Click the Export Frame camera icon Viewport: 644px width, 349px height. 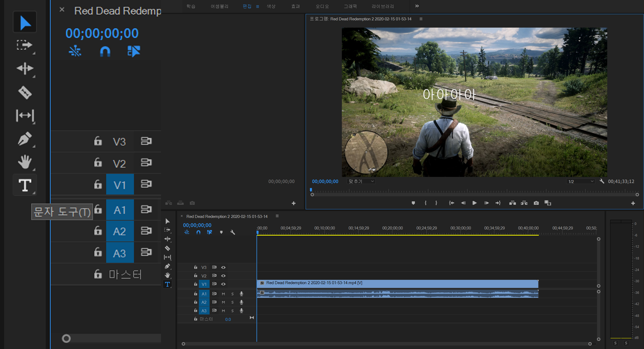coord(536,203)
